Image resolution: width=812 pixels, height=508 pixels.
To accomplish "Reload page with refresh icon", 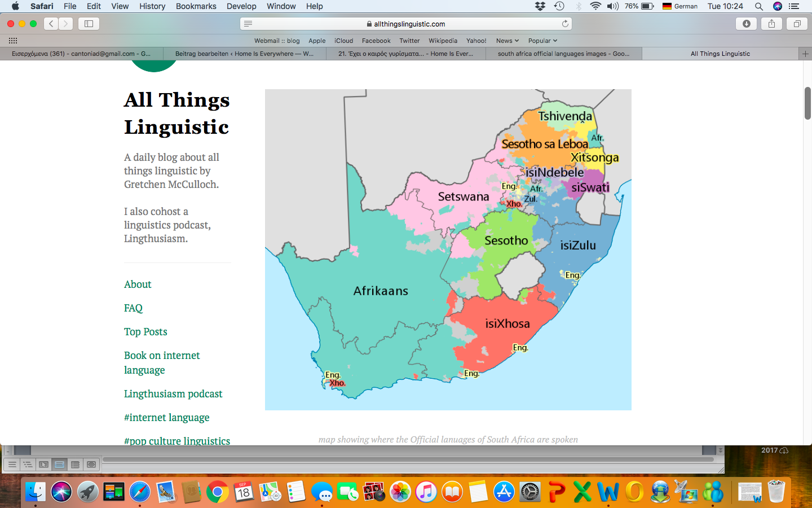I will click(565, 24).
